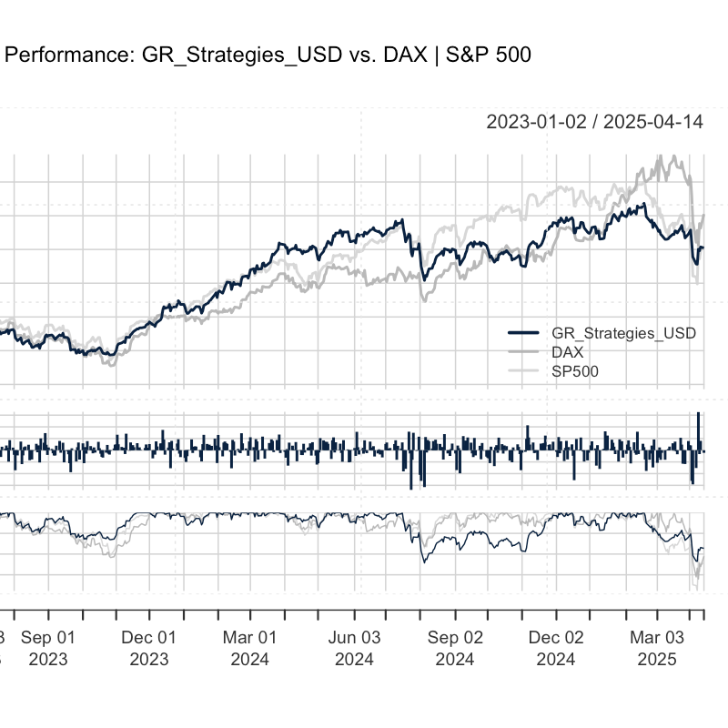728x728 pixels.
Task: Select SP500 legend label
Action: (574, 370)
